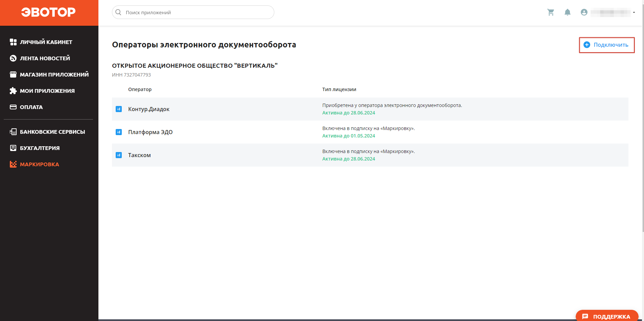This screenshot has height=321, width=644.
Task: Click the company name ВЕРТИКАЛЬ heading
Action: 195,66
